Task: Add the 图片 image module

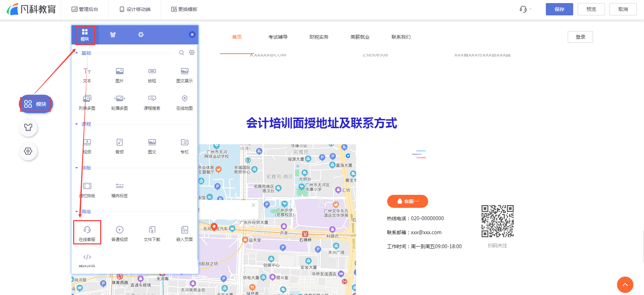Action: coord(119,75)
